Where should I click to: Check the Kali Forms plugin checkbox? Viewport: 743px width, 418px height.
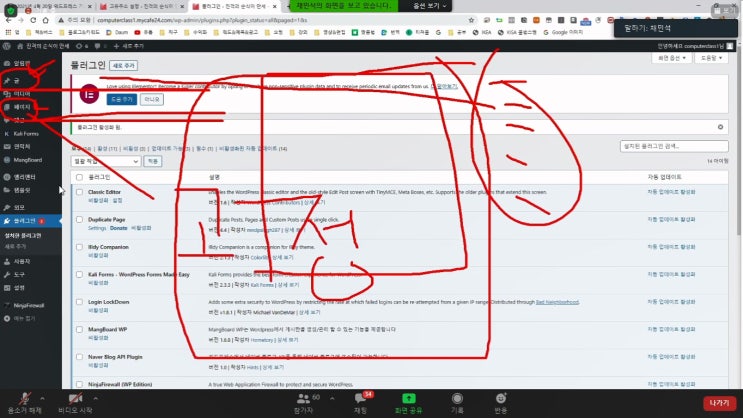(79, 274)
